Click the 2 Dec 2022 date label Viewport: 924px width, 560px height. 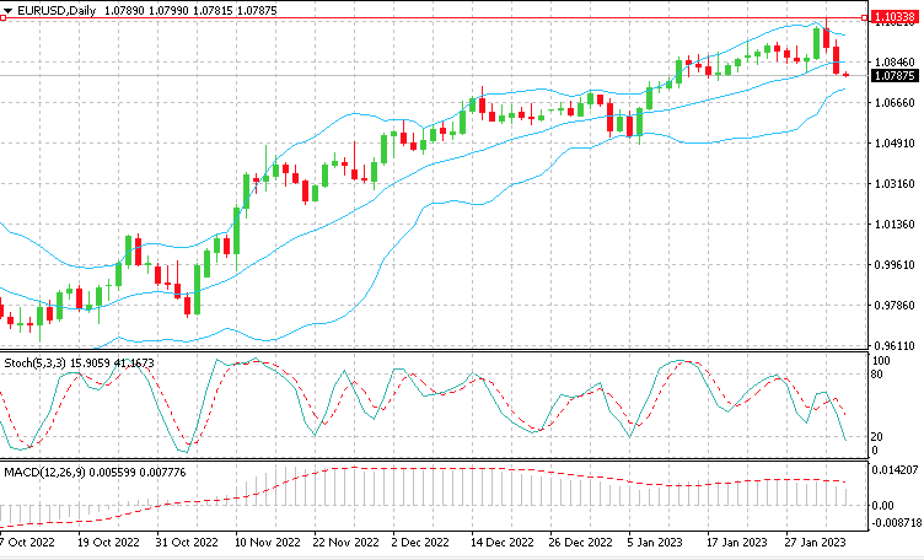click(x=421, y=542)
